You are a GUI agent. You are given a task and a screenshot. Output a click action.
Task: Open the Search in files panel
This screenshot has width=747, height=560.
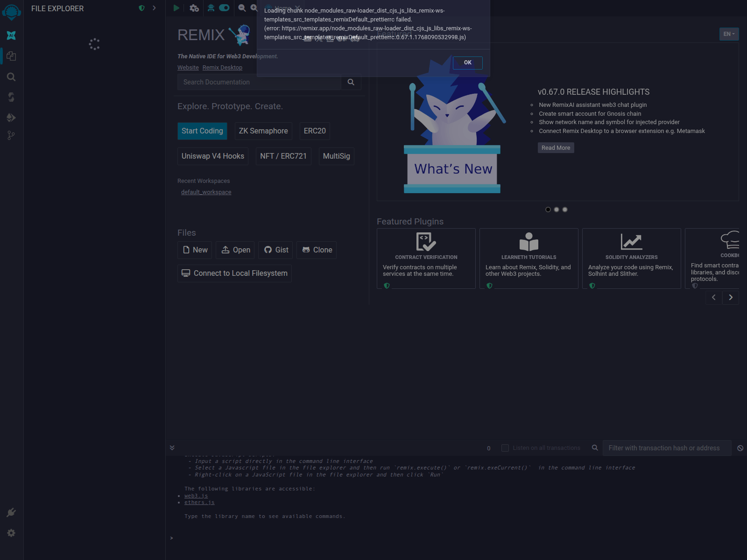coord(11,77)
